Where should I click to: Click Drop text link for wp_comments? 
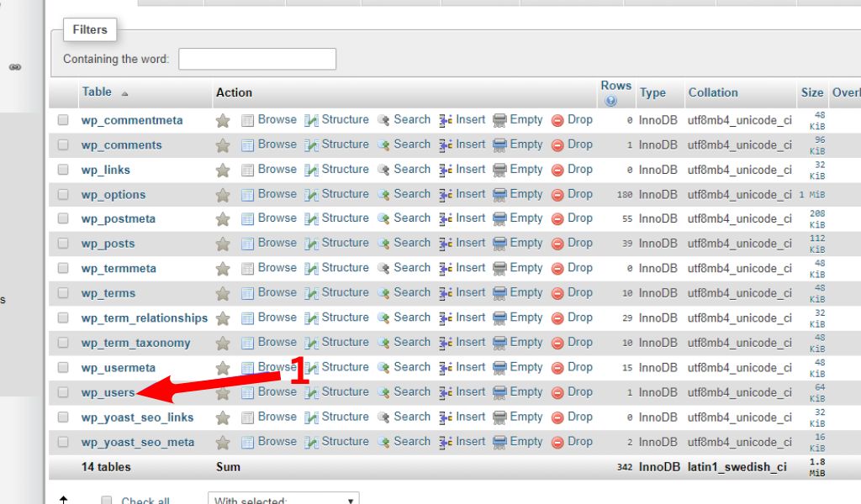coord(580,144)
